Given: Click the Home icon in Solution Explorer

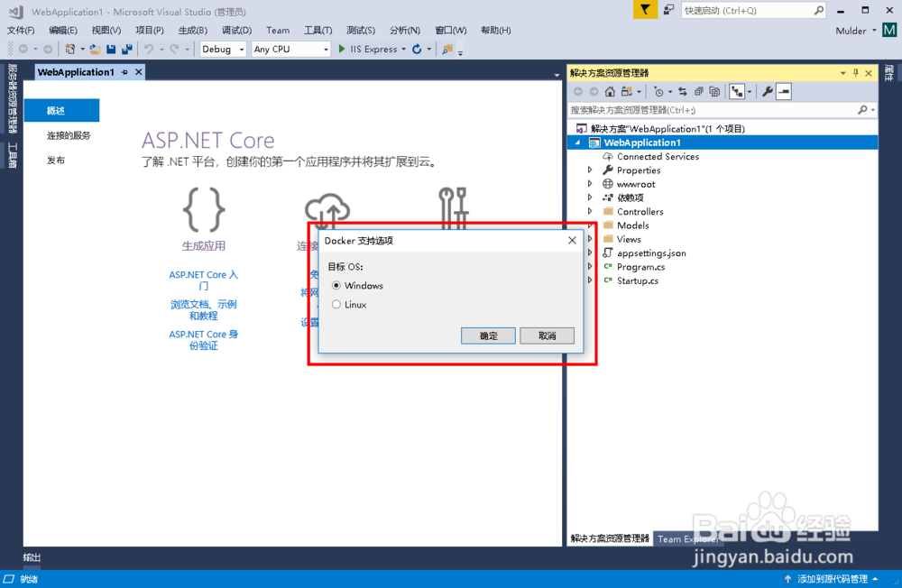Looking at the screenshot, I should point(609,91).
